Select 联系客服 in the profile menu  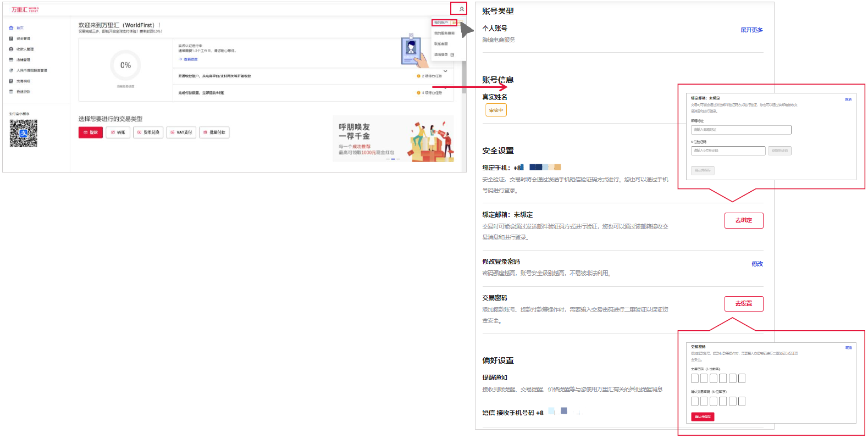click(441, 44)
